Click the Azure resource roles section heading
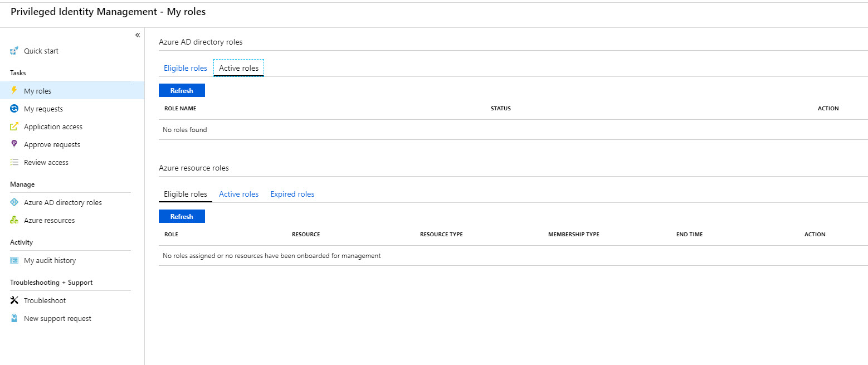Image resolution: width=868 pixels, height=365 pixels. [x=194, y=168]
